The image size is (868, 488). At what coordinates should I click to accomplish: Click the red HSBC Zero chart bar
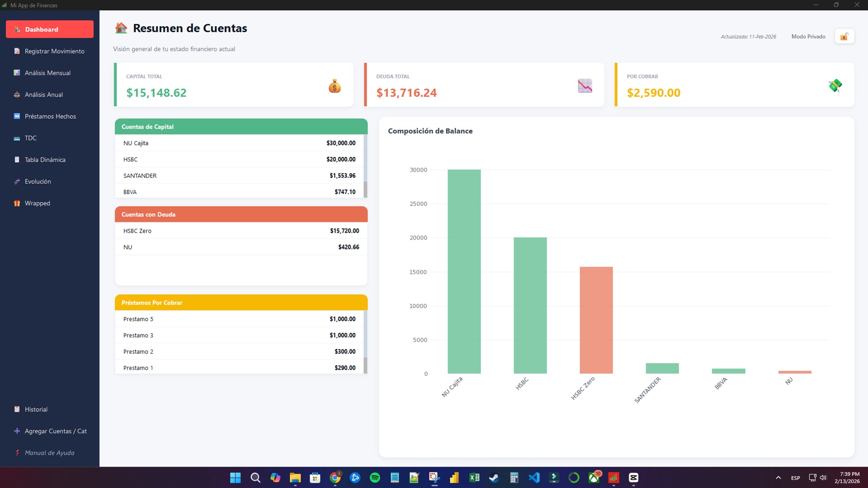pos(596,320)
